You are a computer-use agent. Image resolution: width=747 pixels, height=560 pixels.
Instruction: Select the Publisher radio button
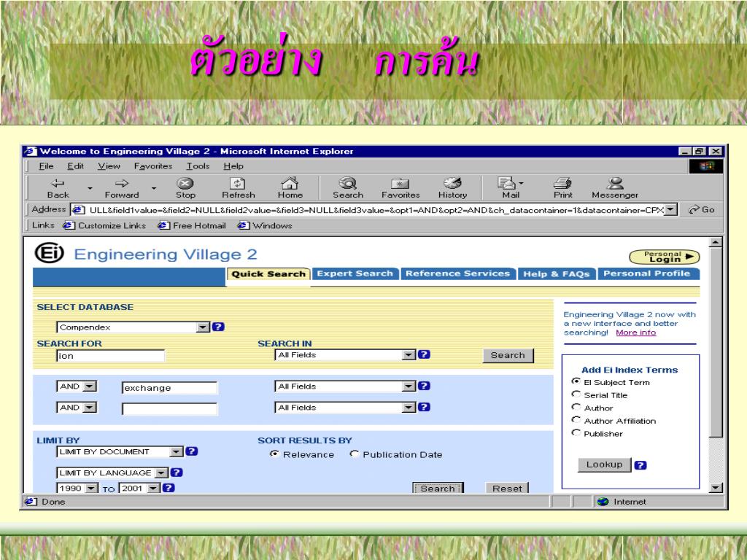[x=576, y=433]
